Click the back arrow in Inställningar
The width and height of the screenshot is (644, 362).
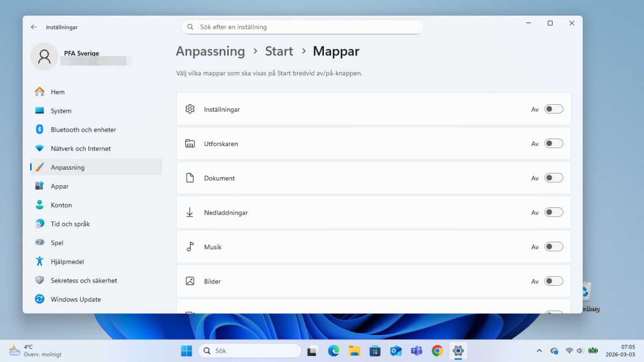[33, 27]
